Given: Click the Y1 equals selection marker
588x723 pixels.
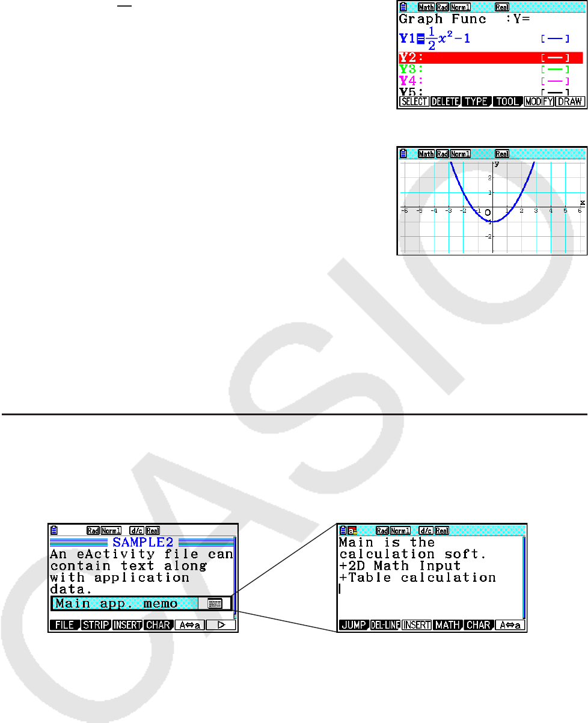Looking at the screenshot, I should pyautogui.click(x=421, y=39).
